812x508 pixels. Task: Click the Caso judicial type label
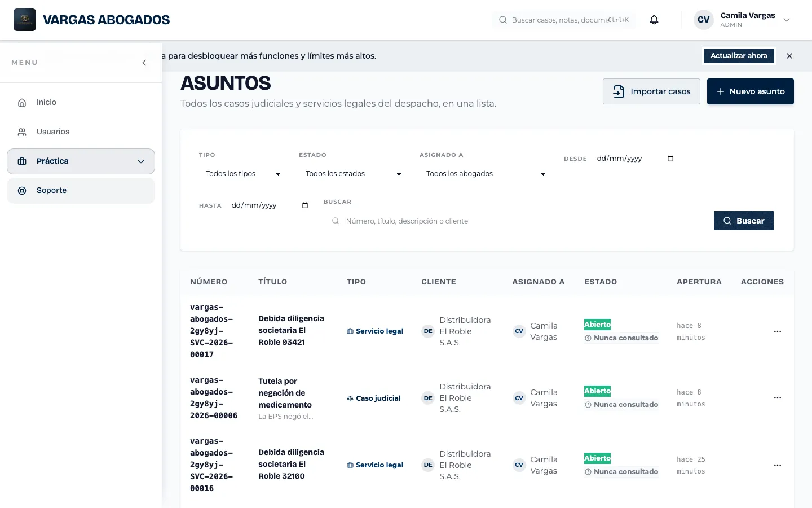click(374, 398)
